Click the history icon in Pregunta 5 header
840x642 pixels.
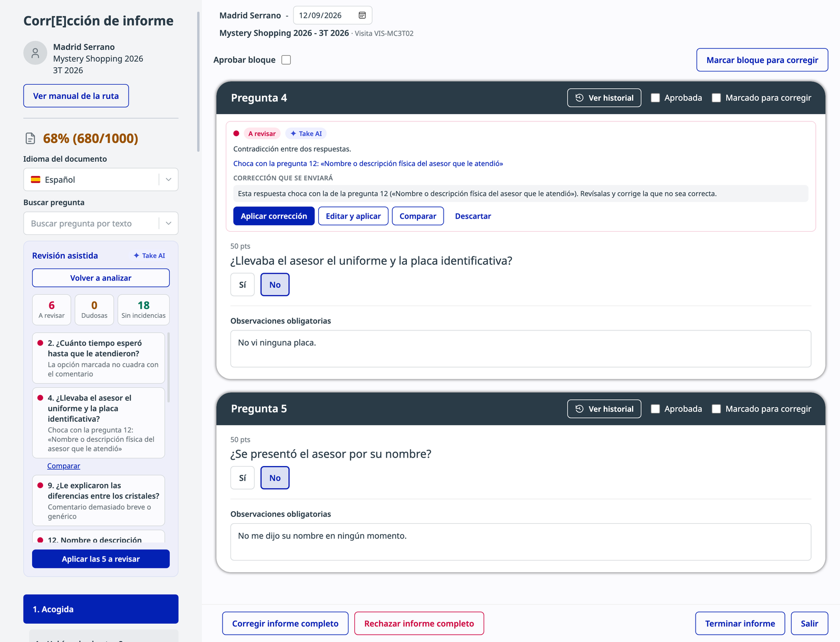click(580, 409)
